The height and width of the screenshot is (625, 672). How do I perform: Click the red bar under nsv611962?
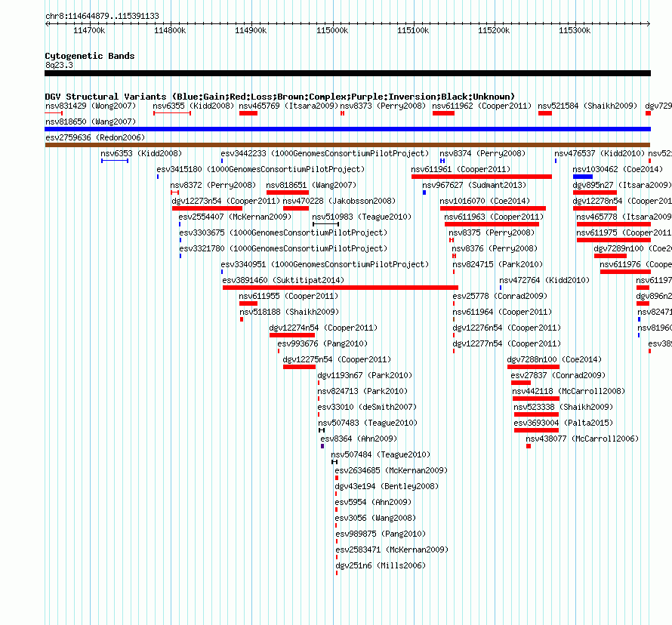(x=443, y=113)
